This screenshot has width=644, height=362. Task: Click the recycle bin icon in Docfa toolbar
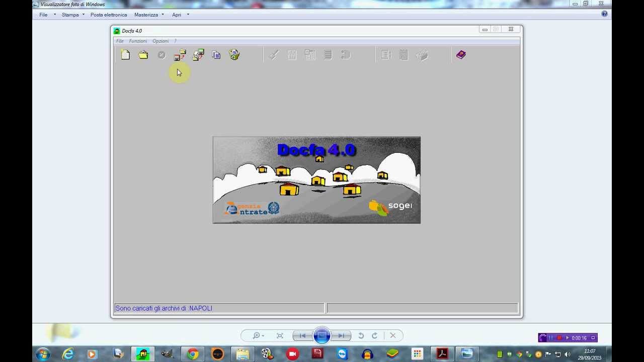tap(234, 55)
